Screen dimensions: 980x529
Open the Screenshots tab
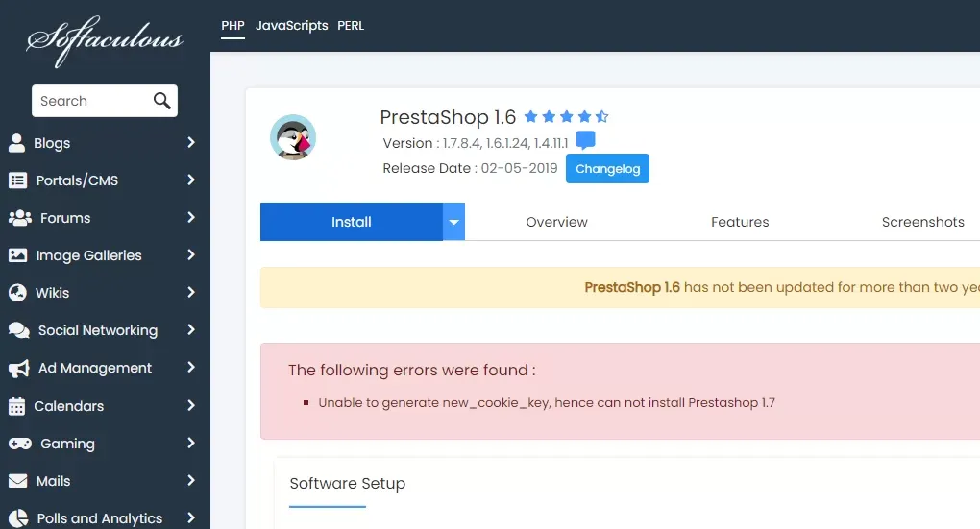tap(922, 222)
